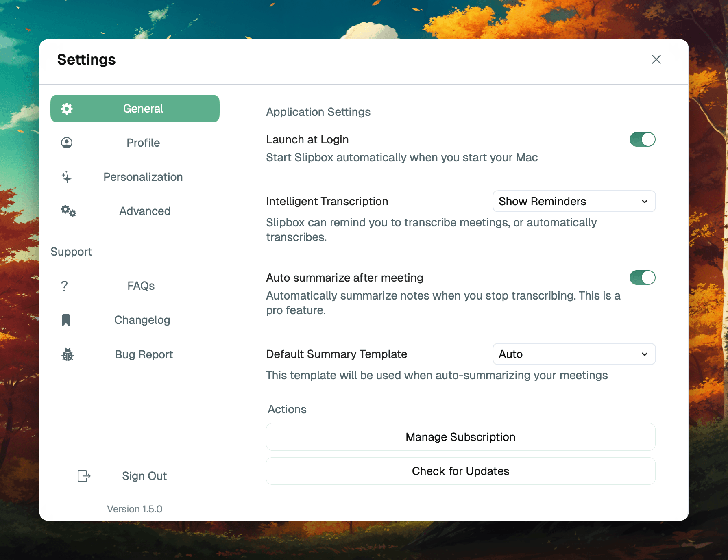This screenshot has width=728, height=560.
Task: Click the Manage Subscription button
Action: 460,437
